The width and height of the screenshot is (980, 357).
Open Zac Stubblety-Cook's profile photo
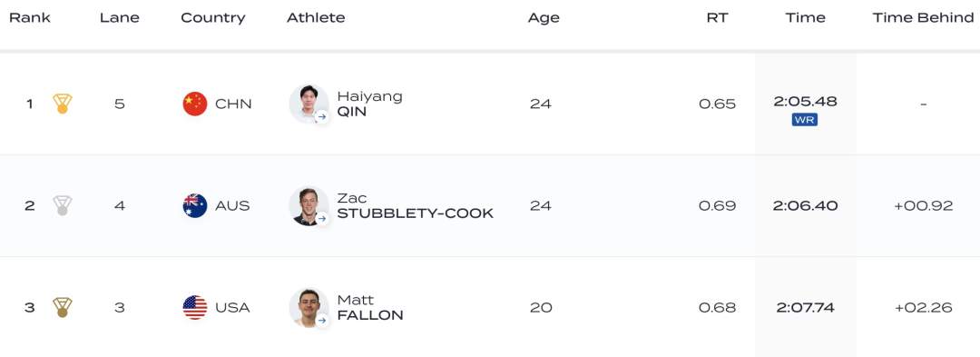309,205
